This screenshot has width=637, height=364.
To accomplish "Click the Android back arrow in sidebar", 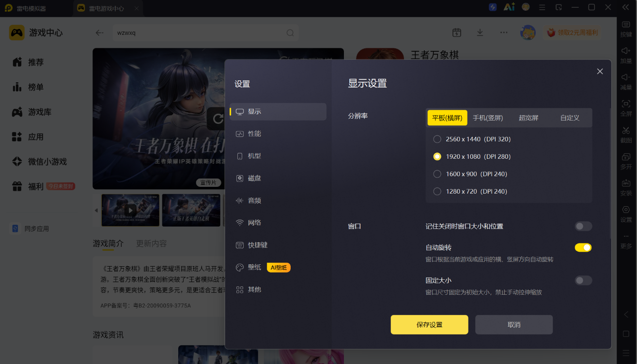I will (626, 314).
